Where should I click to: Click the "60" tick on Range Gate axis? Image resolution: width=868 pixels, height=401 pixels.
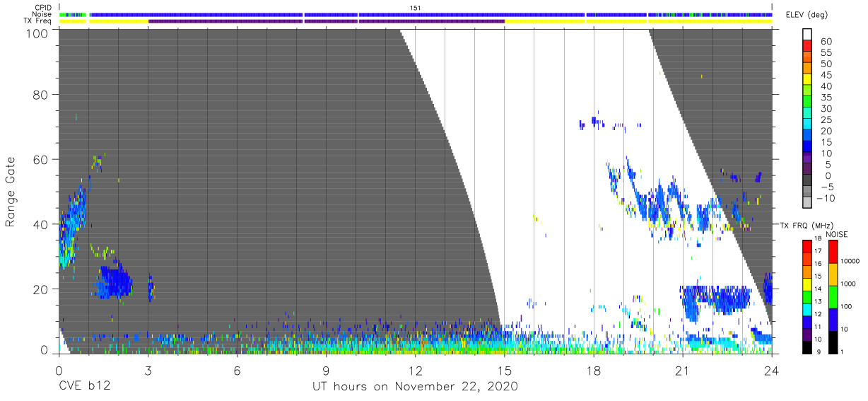(40, 159)
